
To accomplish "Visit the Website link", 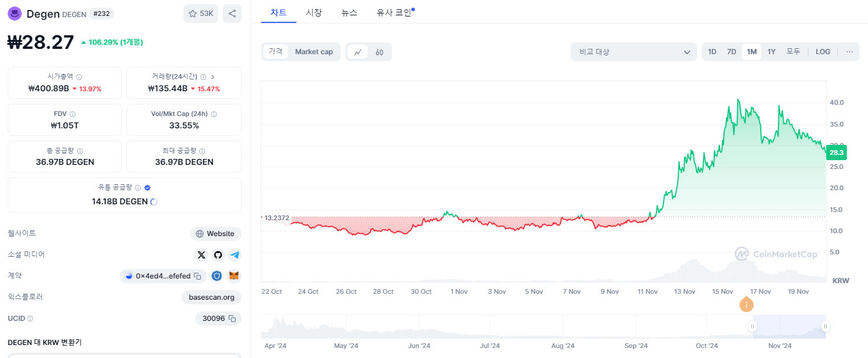I will pyautogui.click(x=216, y=234).
